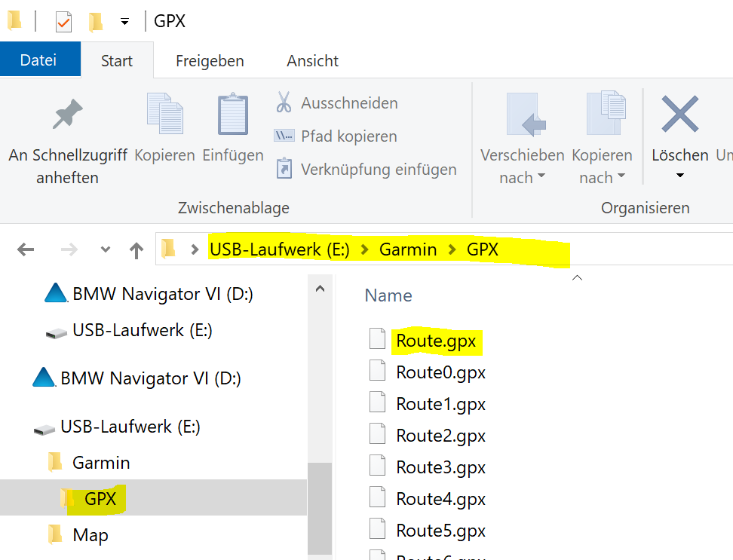This screenshot has width=733, height=560.
Task: Click the properties checkmark icon in title bar
Action: [x=63, y=21]
